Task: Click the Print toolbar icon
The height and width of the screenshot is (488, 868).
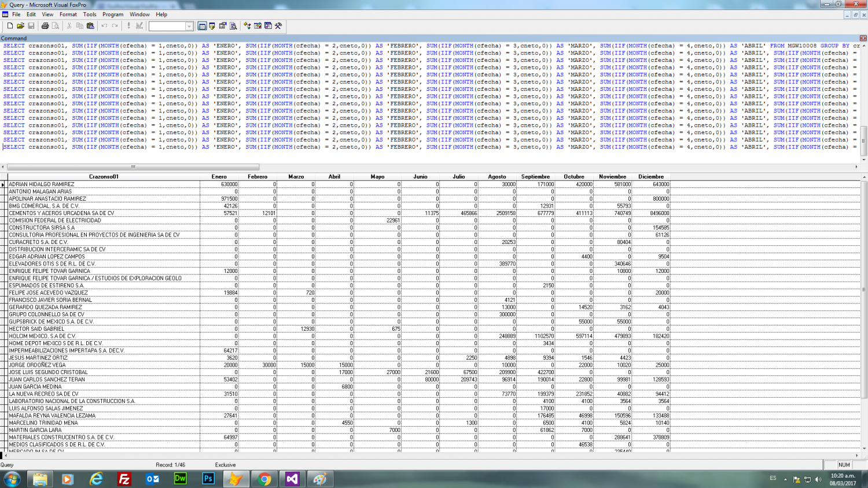Action: click(45, 26)
